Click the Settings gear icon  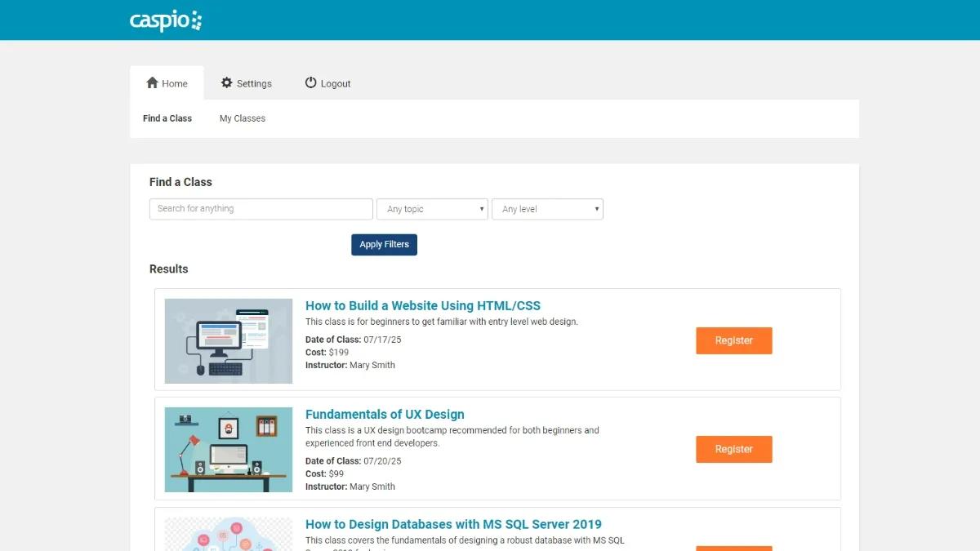(226, 82)
